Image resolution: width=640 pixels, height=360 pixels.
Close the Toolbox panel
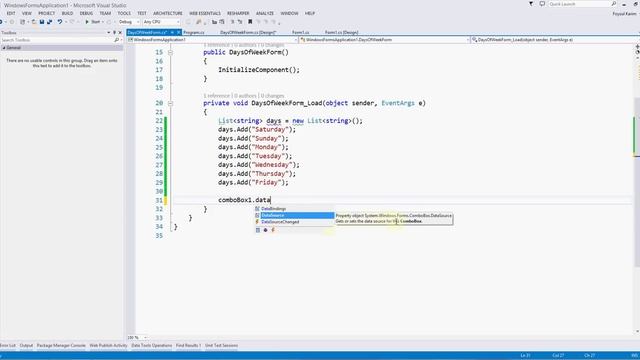(120, 33)
